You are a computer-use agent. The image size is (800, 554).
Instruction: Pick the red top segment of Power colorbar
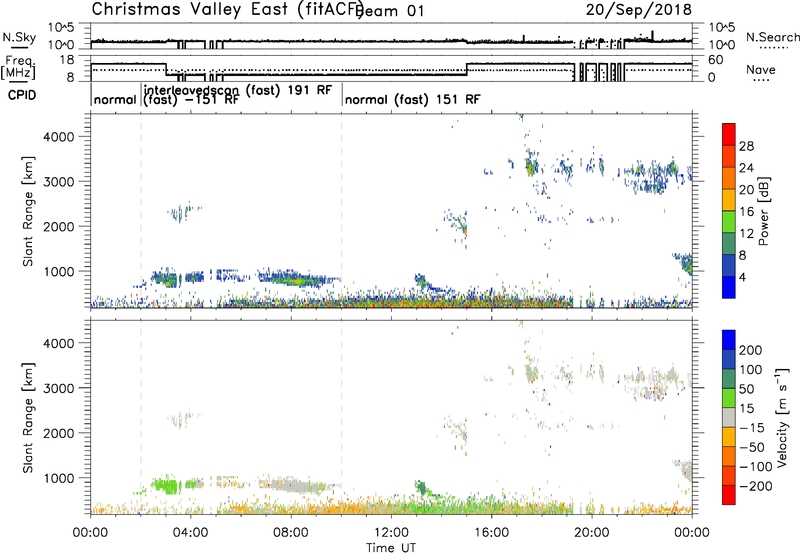(729, 134)
